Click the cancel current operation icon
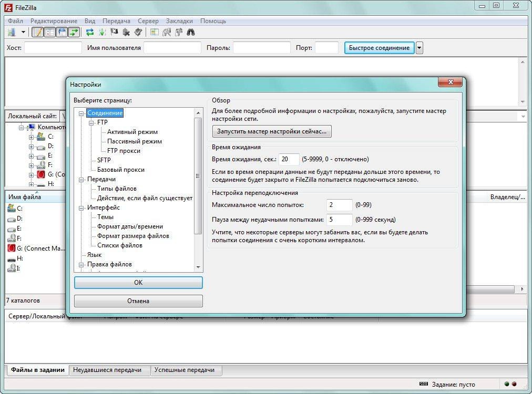Image resolution: width=532 pixels, height=394 pixels. (x=115, y=33)
